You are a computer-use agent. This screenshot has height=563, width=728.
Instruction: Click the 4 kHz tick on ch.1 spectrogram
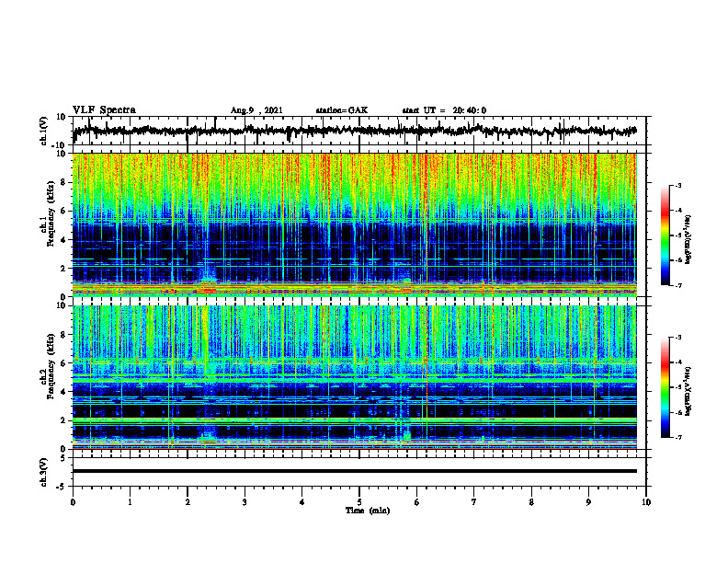point(63,240)
